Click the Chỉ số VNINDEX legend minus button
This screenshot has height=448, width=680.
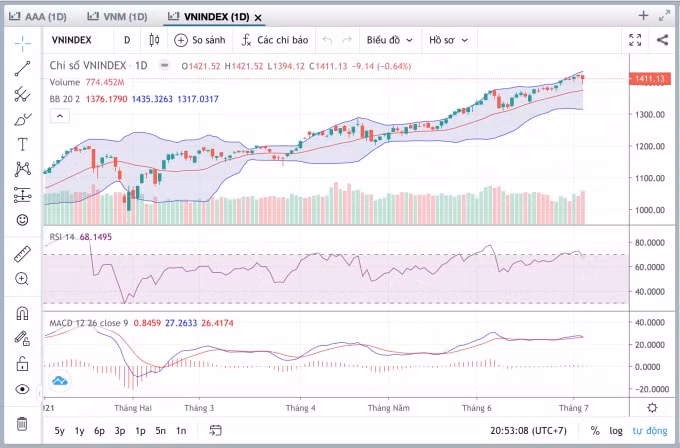pos(164,65)
